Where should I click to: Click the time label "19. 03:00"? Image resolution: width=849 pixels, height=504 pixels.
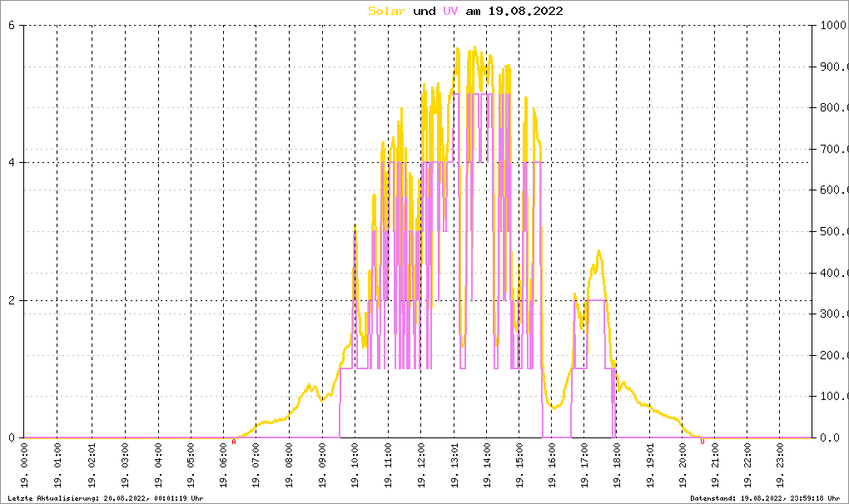point(125,466)
